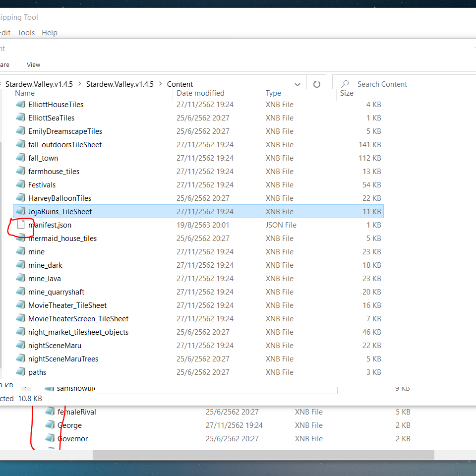Click the EmilyDreamscapeTiles file icon
The image size is (476, 476).
click(21, 131)
